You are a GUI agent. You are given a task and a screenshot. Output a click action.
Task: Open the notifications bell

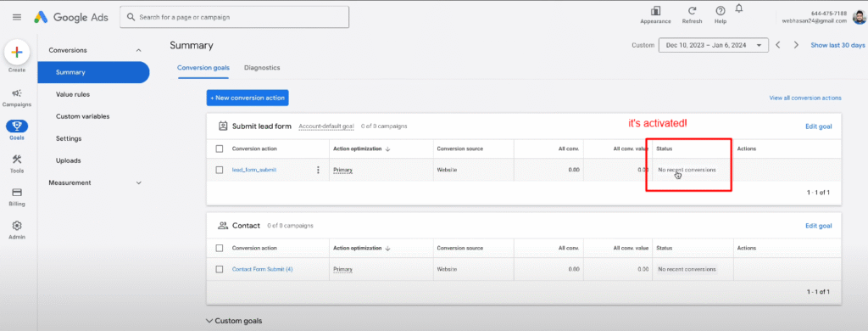click(x=739, y=8)
